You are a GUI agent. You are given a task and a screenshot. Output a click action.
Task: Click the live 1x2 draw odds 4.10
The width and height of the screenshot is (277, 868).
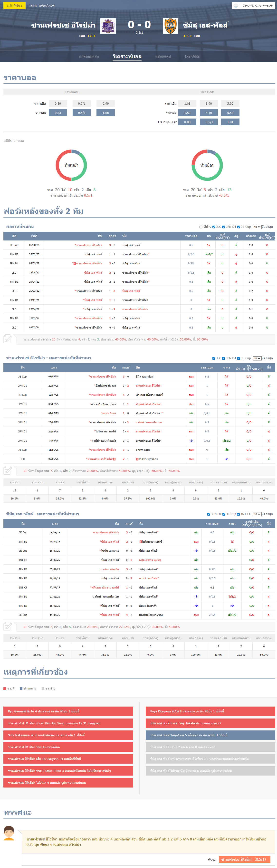[x=209, y=113]
